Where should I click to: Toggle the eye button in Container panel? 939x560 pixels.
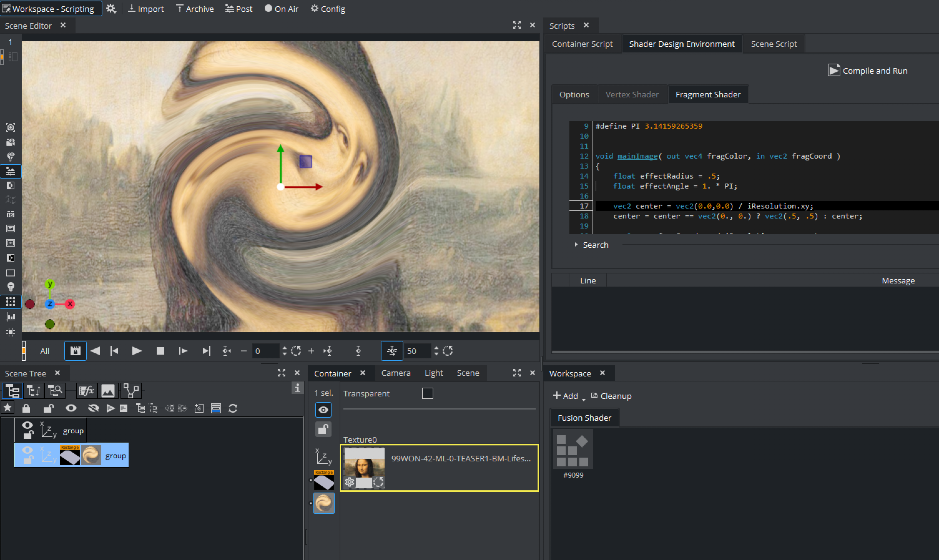323,410
